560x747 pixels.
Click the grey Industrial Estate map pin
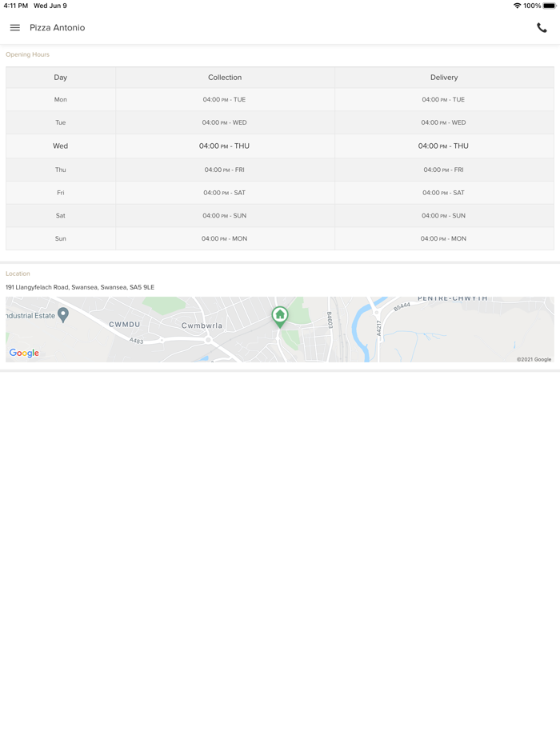point(63,315)
